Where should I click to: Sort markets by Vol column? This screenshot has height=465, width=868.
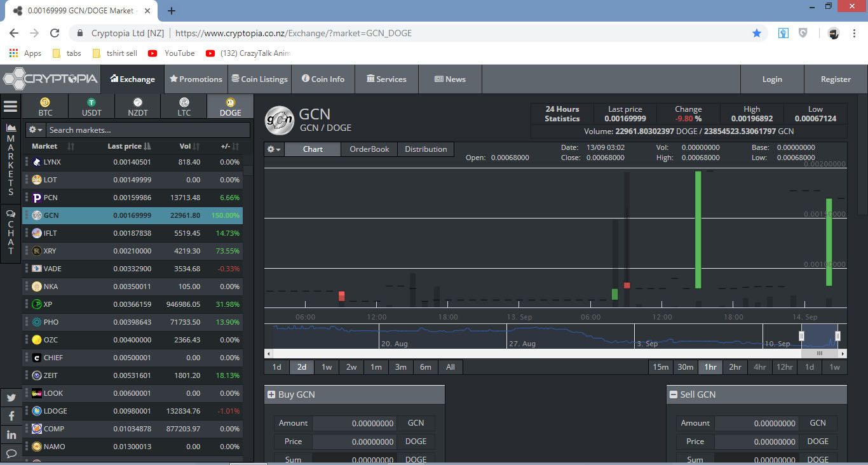click(x=190, y=146)
